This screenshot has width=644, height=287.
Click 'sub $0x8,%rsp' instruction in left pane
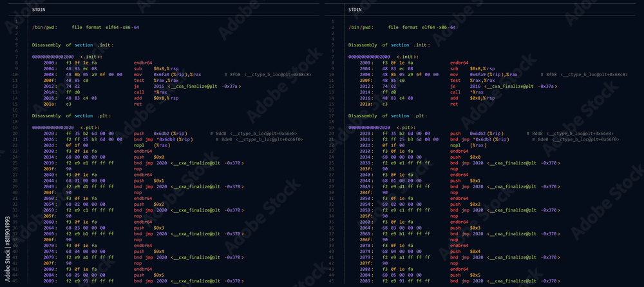click(x=156, y=68)
